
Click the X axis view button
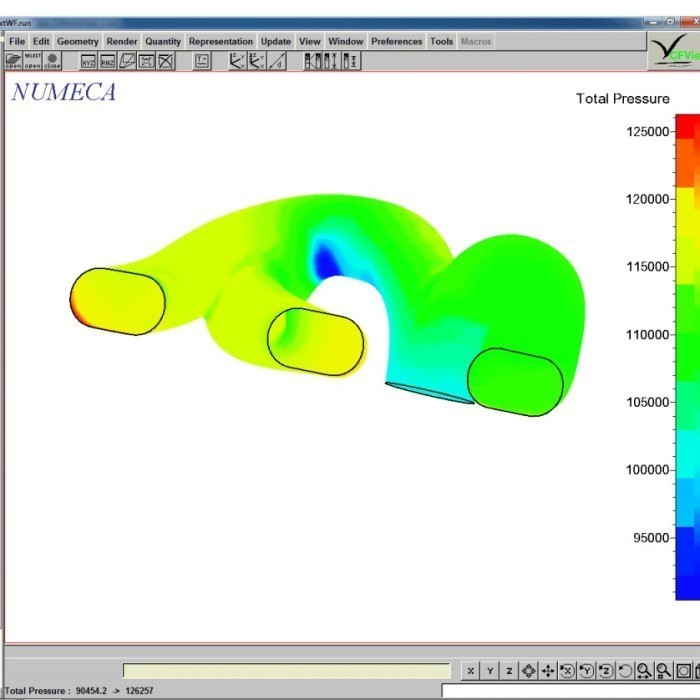(x=471, y=671)
